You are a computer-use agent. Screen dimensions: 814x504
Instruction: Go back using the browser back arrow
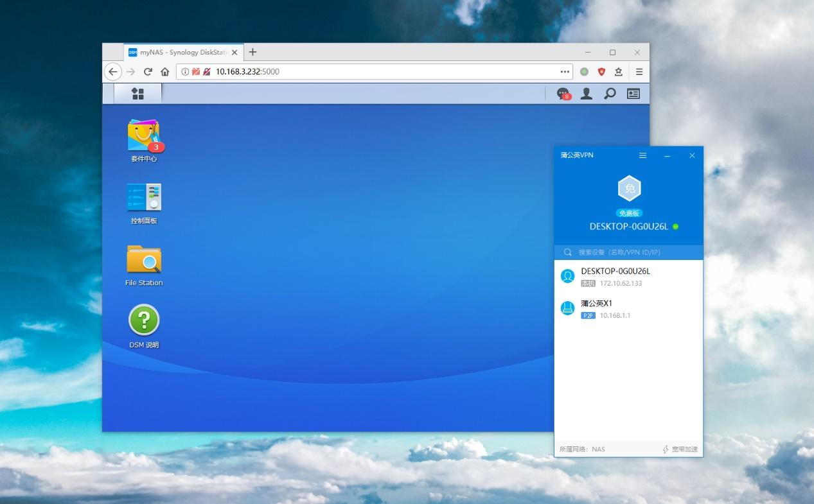[113, 72]
